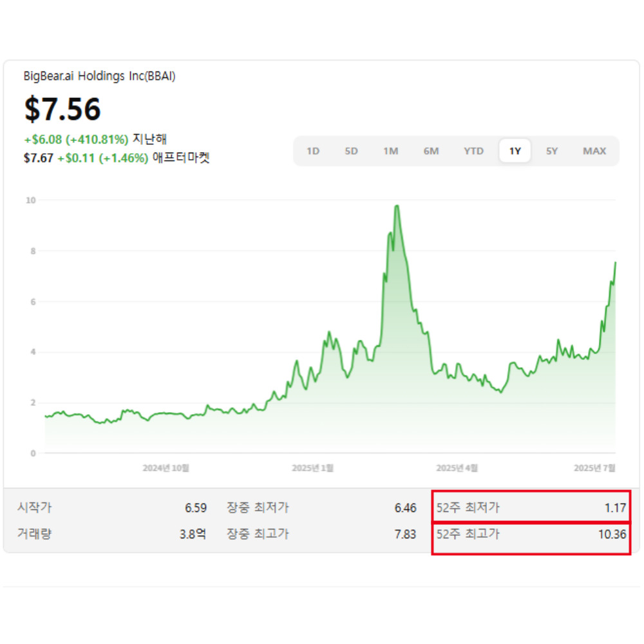Click the 2025년 4월 axis label
This screenshot has height=644, width=644.
tap(457, 468)
